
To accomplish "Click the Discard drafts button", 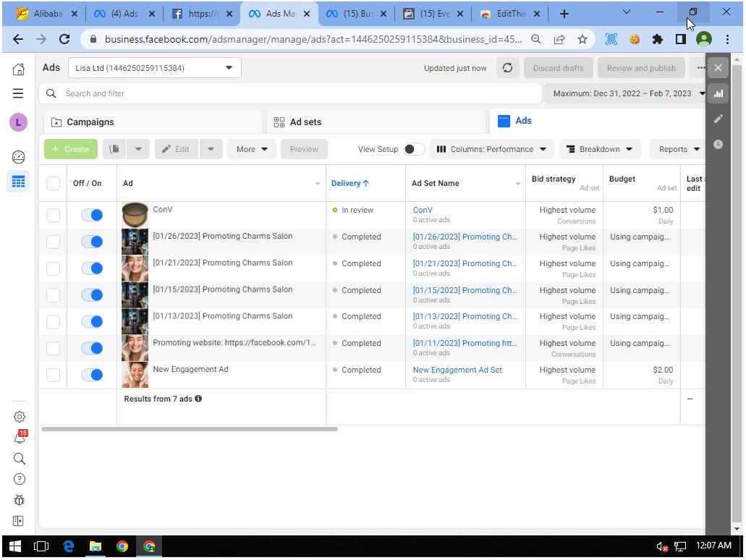I will 558,68.
